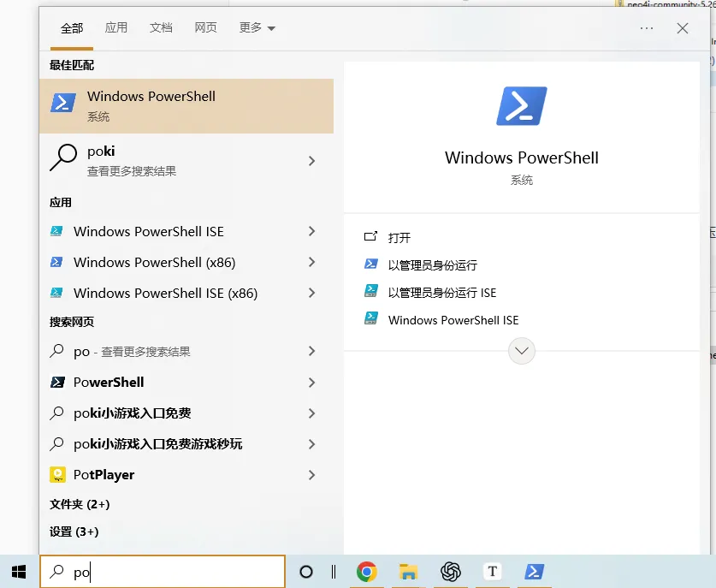This screenshot has height=588, width=716.
Task: Open 文件夹 (2+) results
Action: (80, 504)
